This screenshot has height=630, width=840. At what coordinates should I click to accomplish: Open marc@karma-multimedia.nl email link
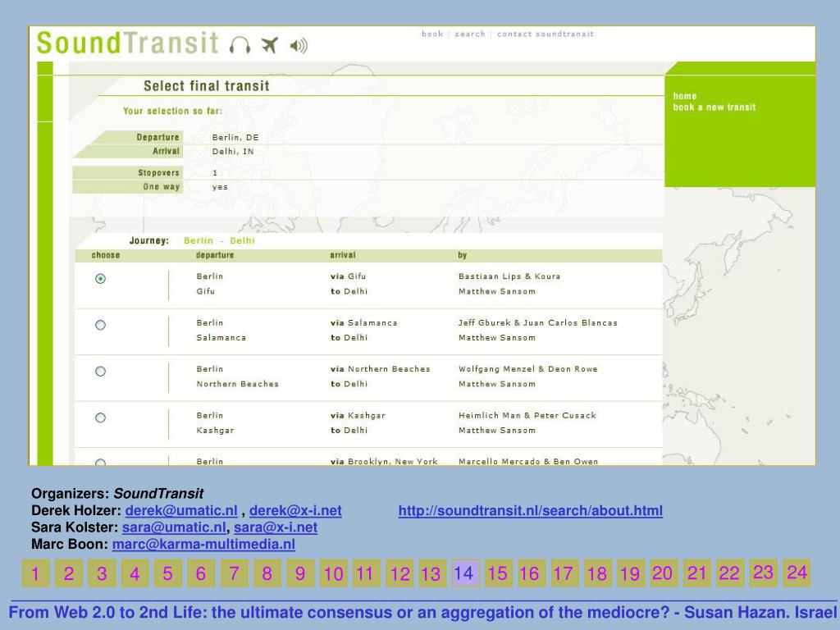click(x=203, y=545)
